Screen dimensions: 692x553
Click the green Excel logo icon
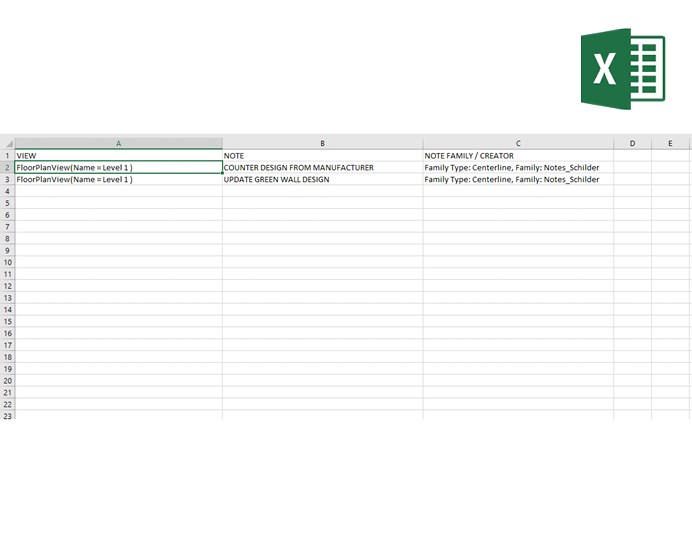(x=622, y=69)
